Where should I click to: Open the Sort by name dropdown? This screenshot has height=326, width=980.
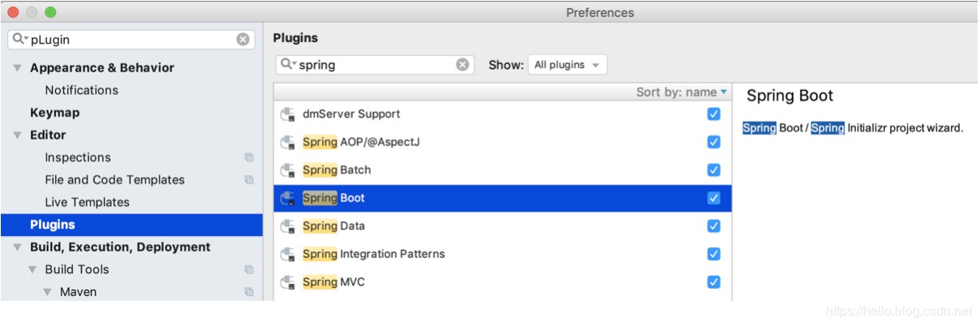coord(681,92)
